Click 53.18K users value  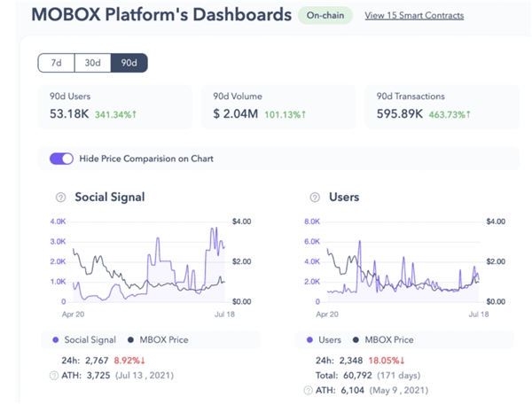point(69,114)
